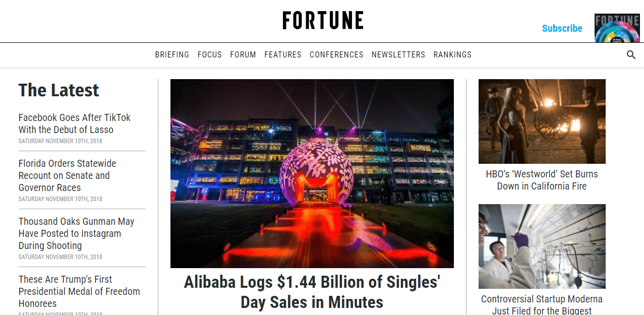Open the Westworld set fire thumbnail
This screenshot has height=315, width=644.
[x=542, y=121]
